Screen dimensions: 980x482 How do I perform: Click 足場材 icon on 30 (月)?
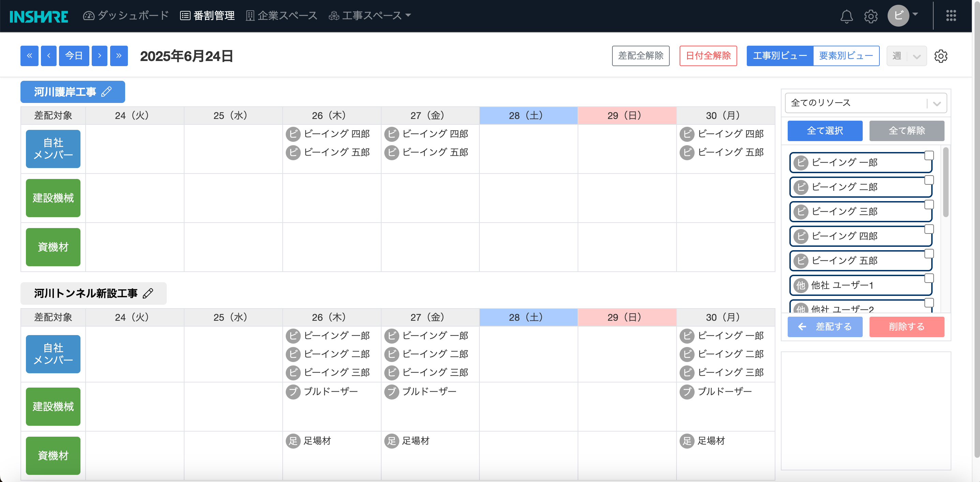click(x=687, y=441)
